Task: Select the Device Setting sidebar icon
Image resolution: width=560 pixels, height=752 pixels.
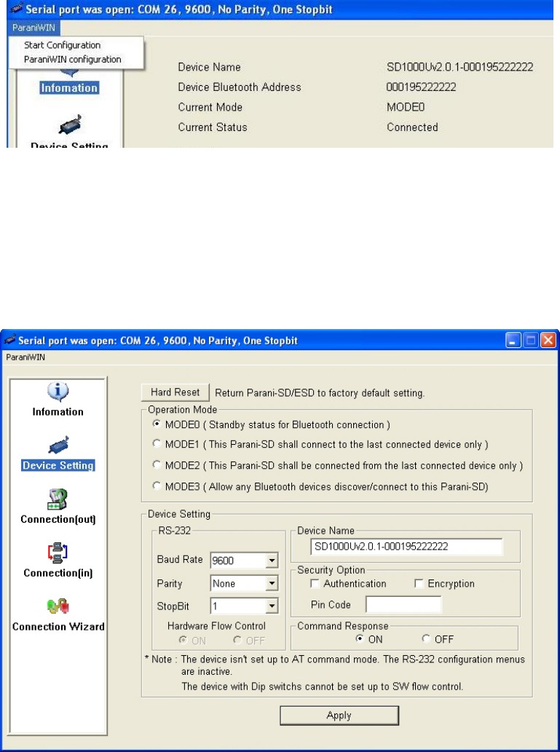Action: click(x=58, y=454)
